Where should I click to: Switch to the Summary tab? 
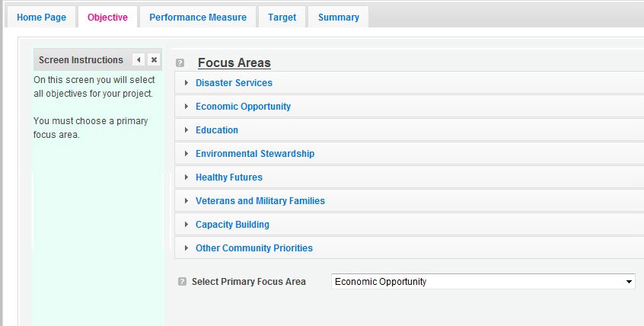click(339, 18)
